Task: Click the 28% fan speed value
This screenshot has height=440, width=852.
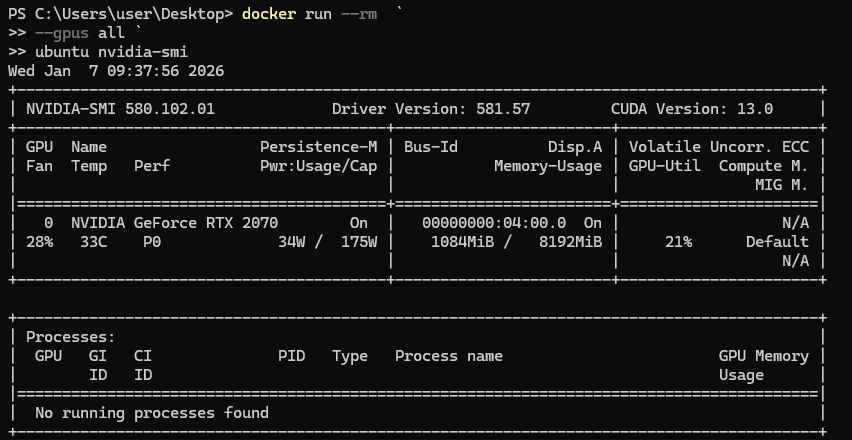Action: tap(39, 242)
